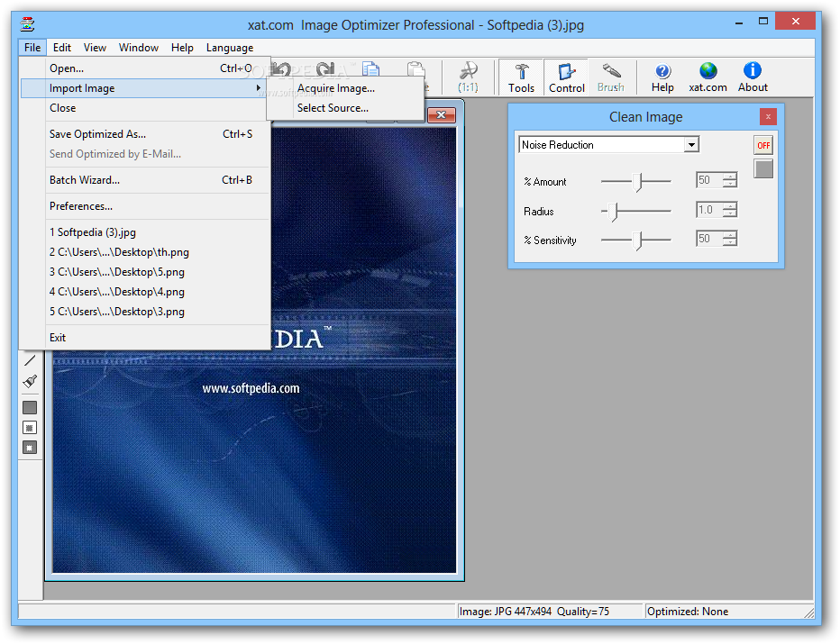Click the Optimized: None status entry
The width and height of the screenshot is (840, 644).
coord(688,612)
